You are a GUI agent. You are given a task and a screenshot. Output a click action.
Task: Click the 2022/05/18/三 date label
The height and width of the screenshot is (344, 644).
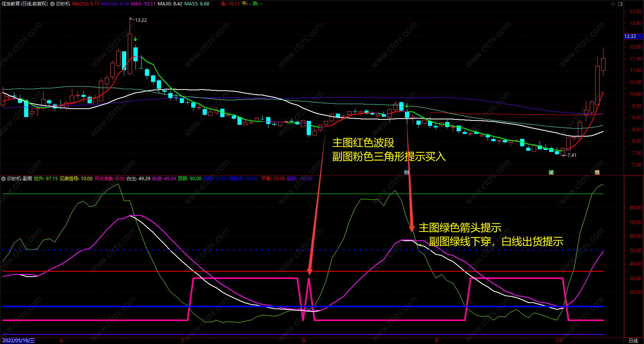[18, 341]
